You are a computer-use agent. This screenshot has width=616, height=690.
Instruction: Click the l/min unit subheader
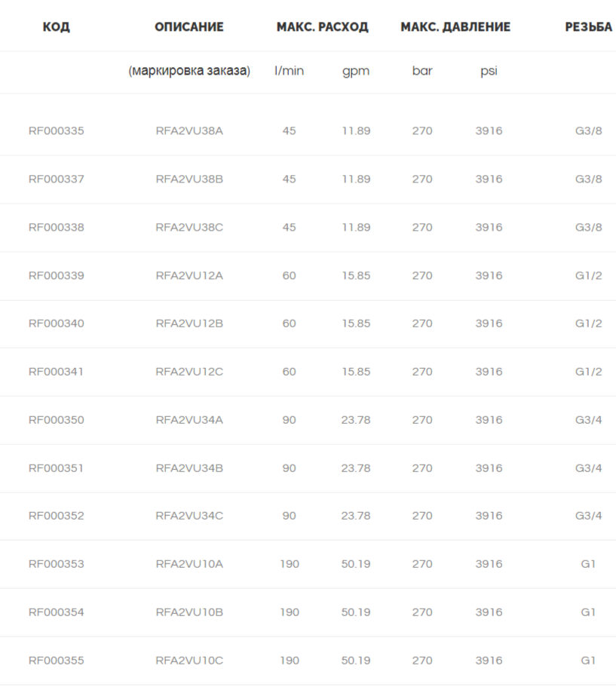click(289, 71)
